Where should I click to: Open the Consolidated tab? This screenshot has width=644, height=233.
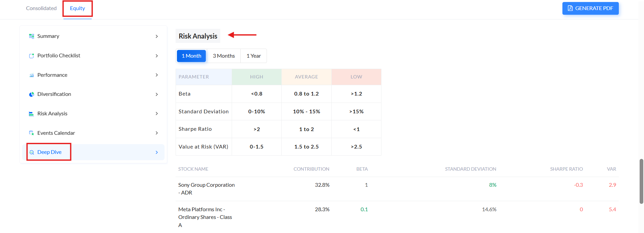click(x=41, y=8)
